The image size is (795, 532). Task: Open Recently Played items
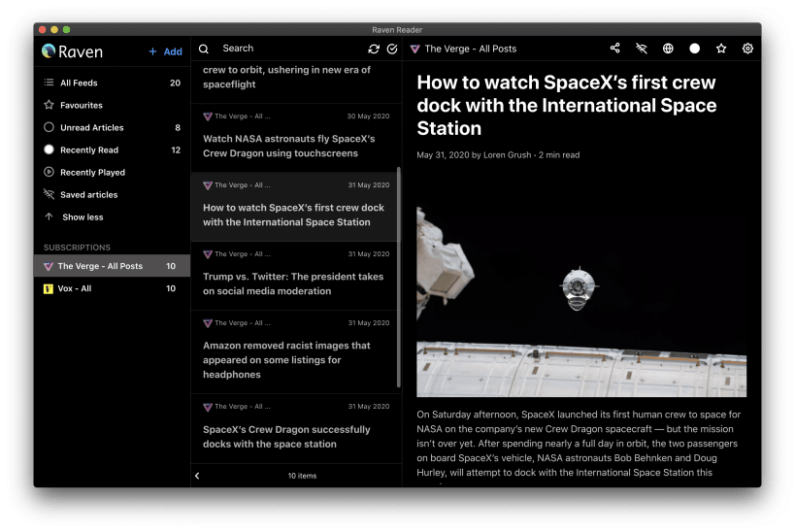click(112, 172)
